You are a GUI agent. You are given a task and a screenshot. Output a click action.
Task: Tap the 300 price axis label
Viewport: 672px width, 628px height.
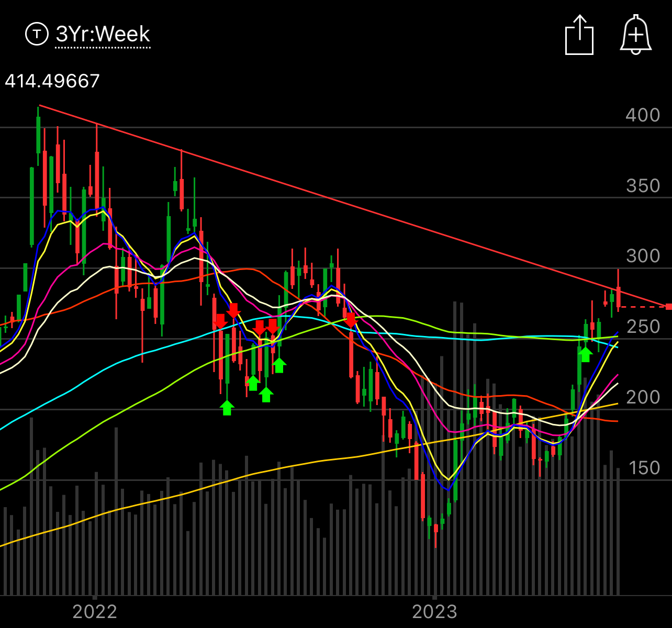point(643,256)
